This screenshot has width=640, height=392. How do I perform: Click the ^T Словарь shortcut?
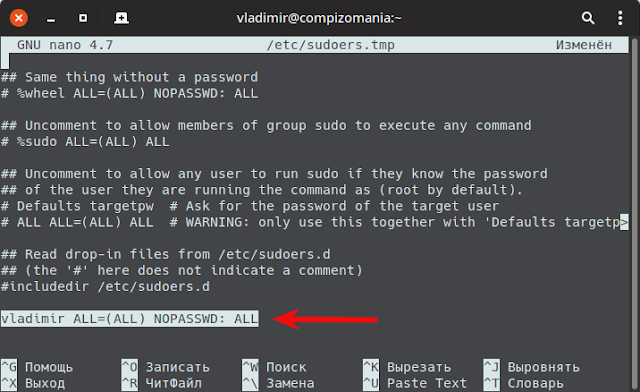pos(524,383)
